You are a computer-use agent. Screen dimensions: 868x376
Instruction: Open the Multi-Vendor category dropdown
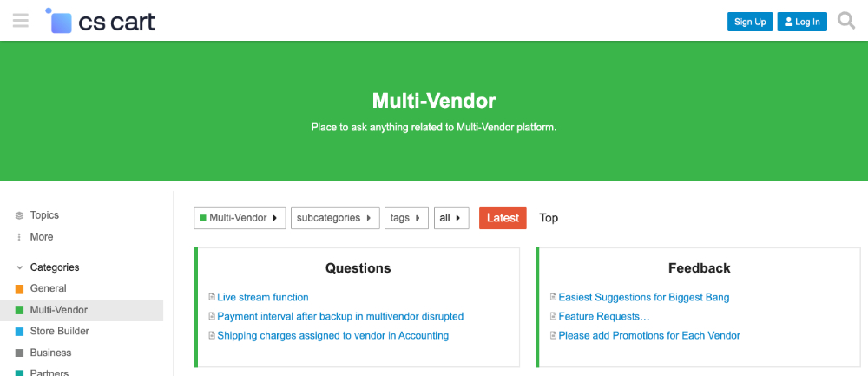pos(240,218)
